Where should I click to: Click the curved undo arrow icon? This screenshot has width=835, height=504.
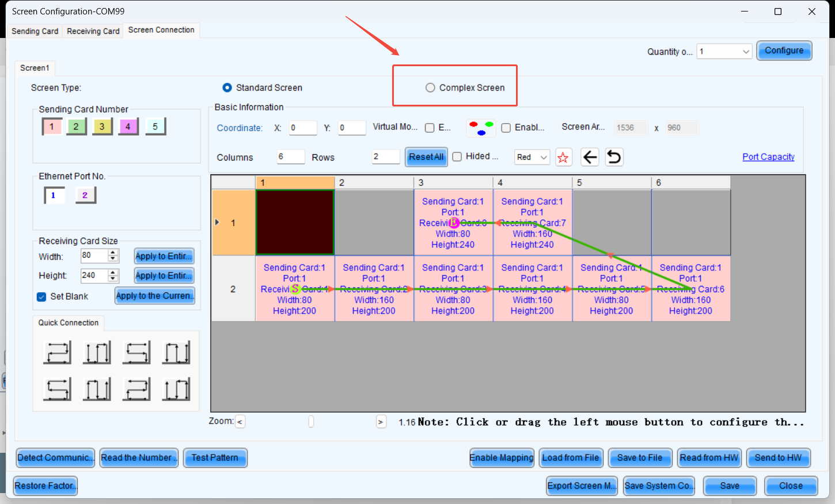[614, 157]
